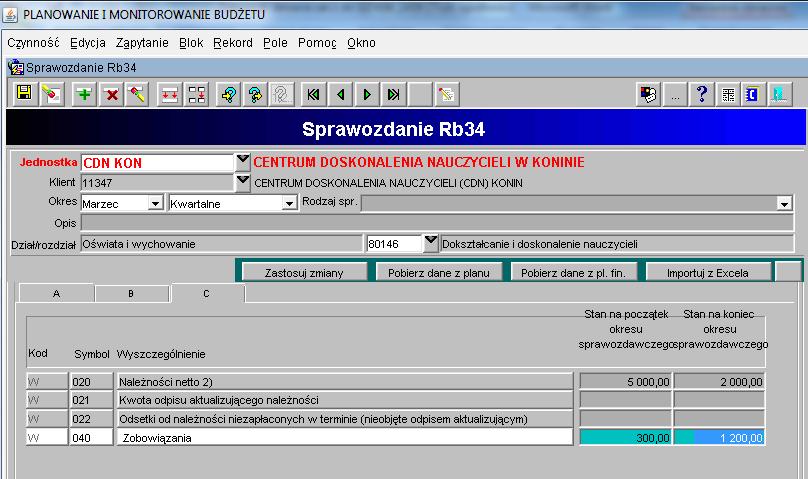This screenshot has width=808, height=479.
Task: Click the blue question mark help icon
Action: (701, 94)
